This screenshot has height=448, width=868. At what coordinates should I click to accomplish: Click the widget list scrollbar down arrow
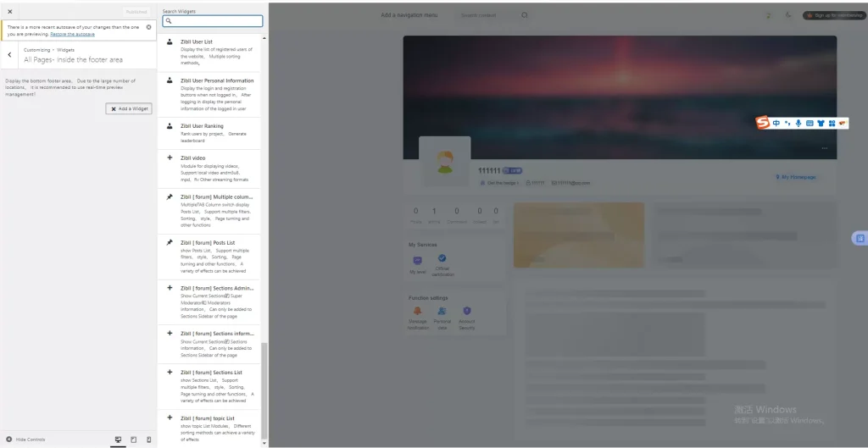click(x=264, y=444)
